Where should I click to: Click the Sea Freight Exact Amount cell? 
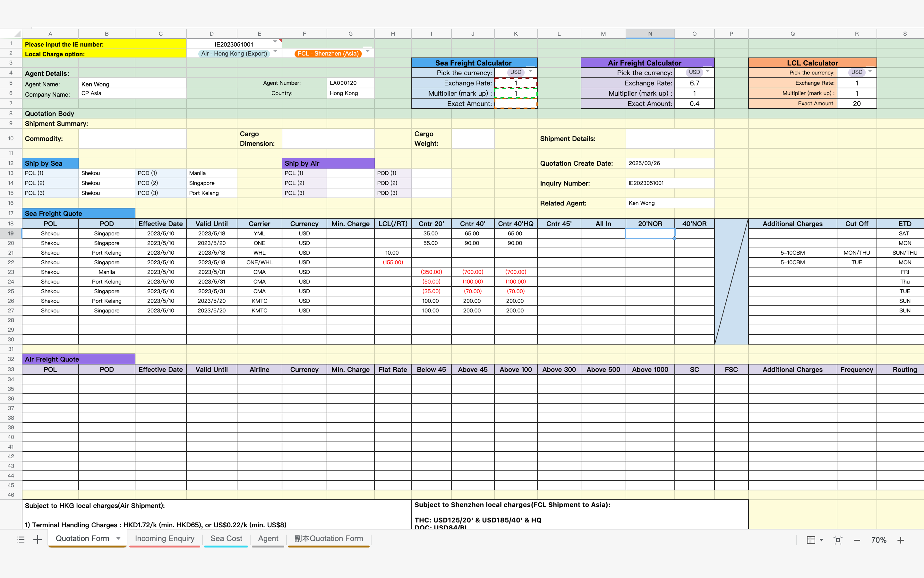516,104
